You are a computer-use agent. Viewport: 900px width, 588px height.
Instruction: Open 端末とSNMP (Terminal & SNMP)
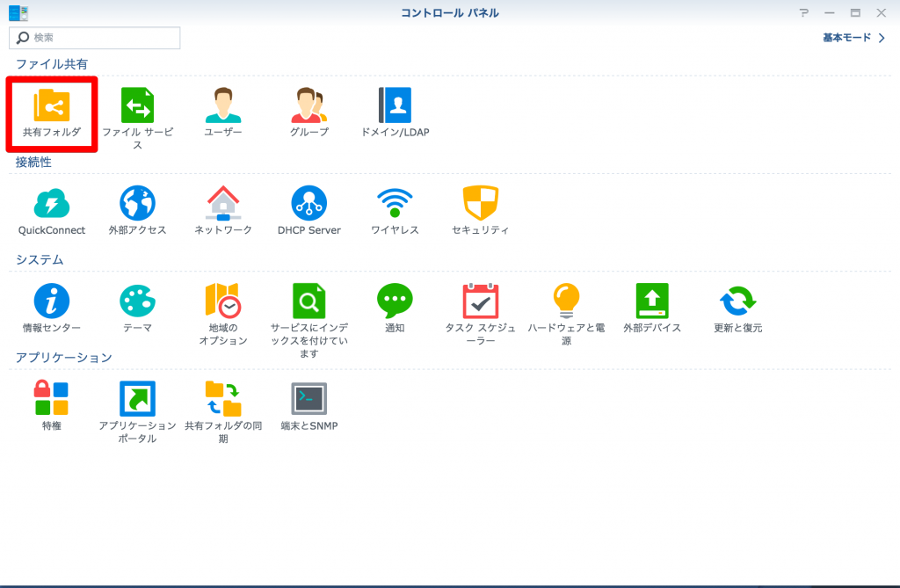pyautogui.click(x=308, y=406)
